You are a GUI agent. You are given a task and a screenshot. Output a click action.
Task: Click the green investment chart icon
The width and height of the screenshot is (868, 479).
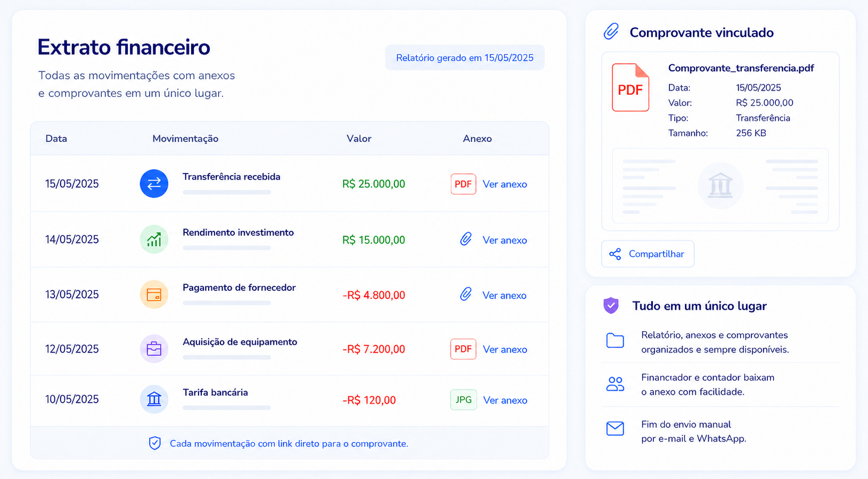154,239
